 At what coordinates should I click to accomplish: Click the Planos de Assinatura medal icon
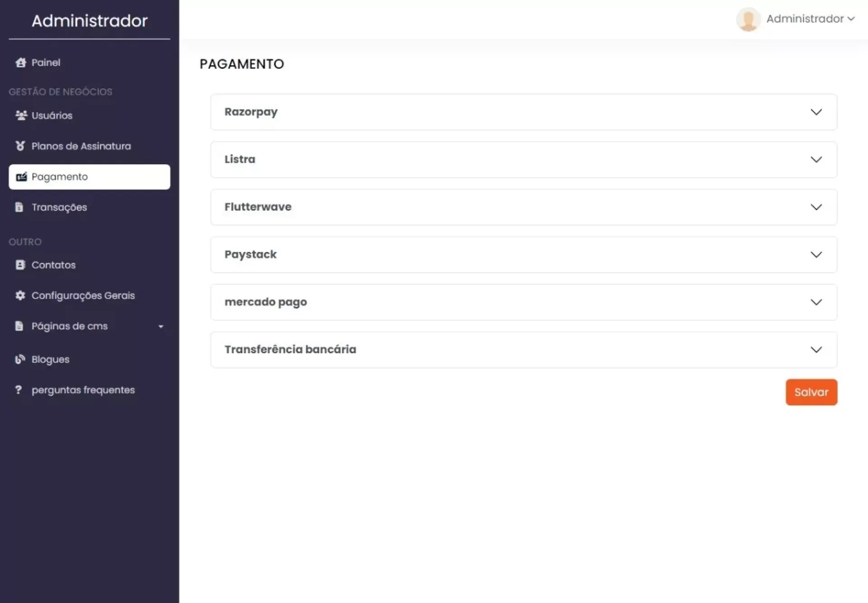[x=20, y=146]
